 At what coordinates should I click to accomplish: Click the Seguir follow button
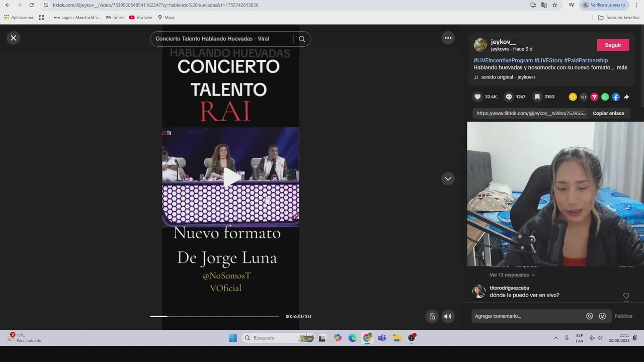[x=613, y=45]
